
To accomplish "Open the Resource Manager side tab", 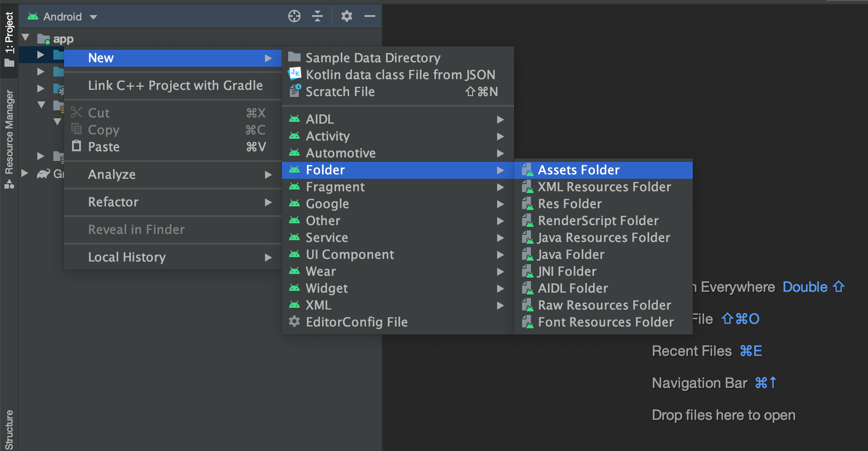I will [9, 139].
